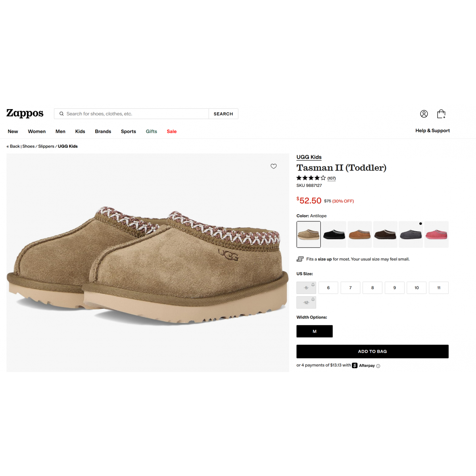Open the UGG Kids brand link
The image size is (476, 476).
point(309,157)
